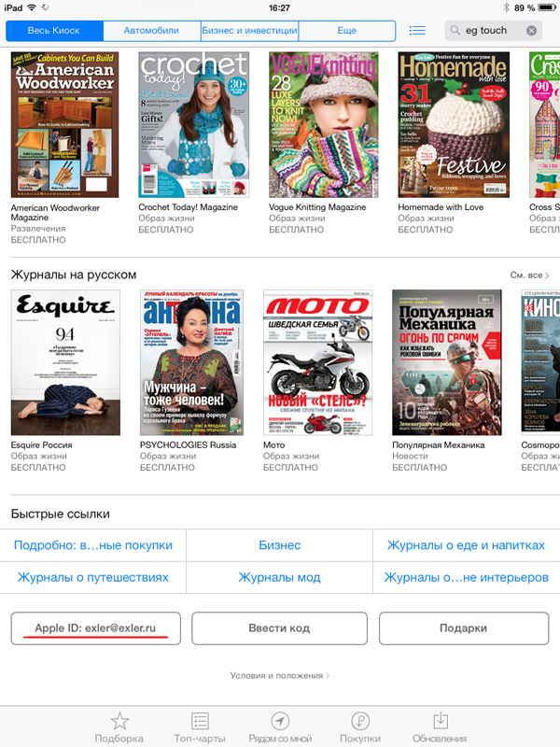Open Обновления download icon

coord(440,722)
